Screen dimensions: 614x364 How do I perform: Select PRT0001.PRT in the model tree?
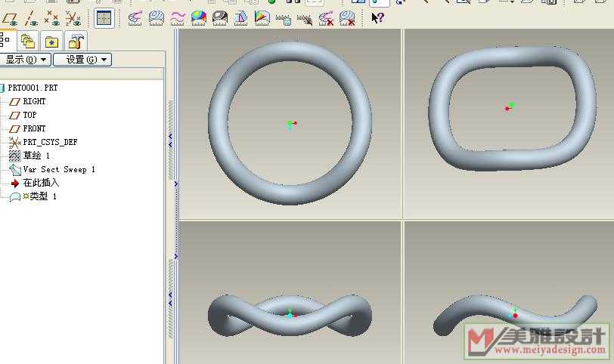33,88
